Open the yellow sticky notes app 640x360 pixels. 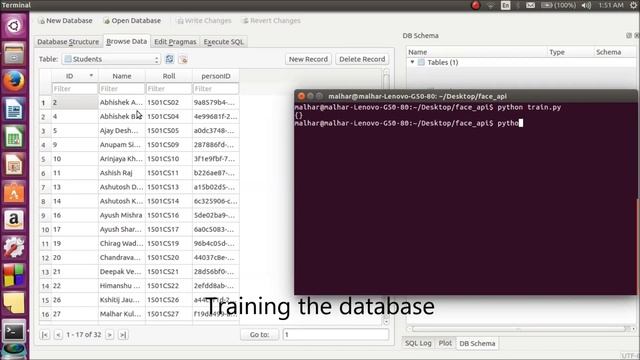click(14, 303)
